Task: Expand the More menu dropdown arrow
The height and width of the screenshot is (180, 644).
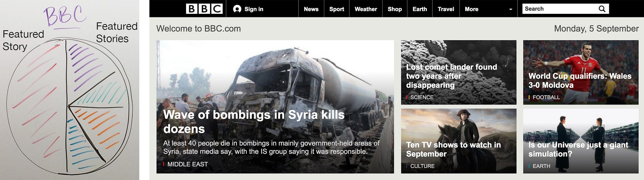Action: click(511, 9)
